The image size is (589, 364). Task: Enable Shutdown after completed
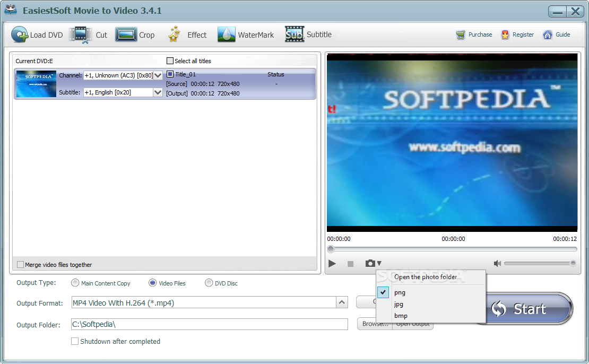[75, 341]
